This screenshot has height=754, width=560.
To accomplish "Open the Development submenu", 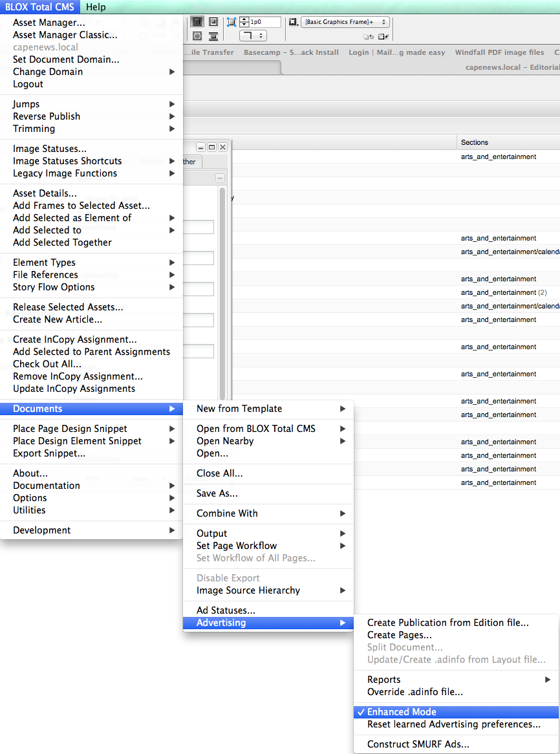I will click(x=91, y=530).
